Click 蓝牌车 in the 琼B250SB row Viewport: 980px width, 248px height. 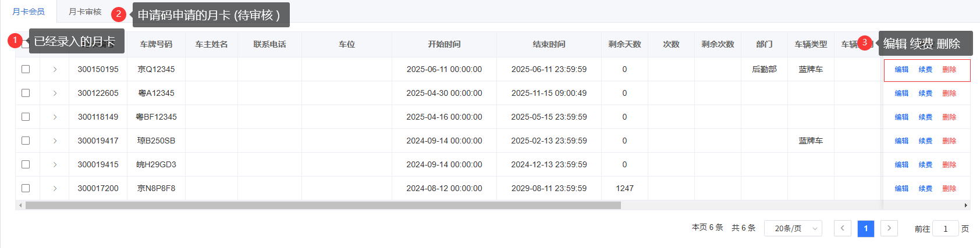(x=811, y=141)
